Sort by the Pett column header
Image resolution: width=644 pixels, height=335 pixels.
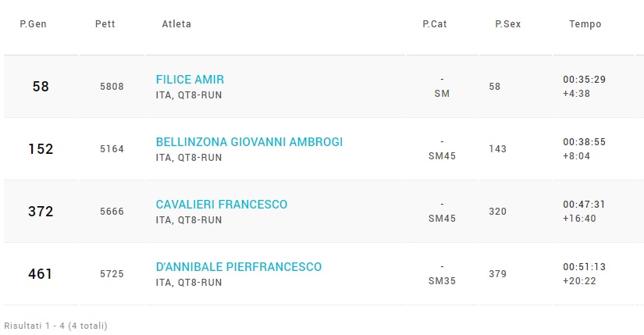tap(105, 24)
